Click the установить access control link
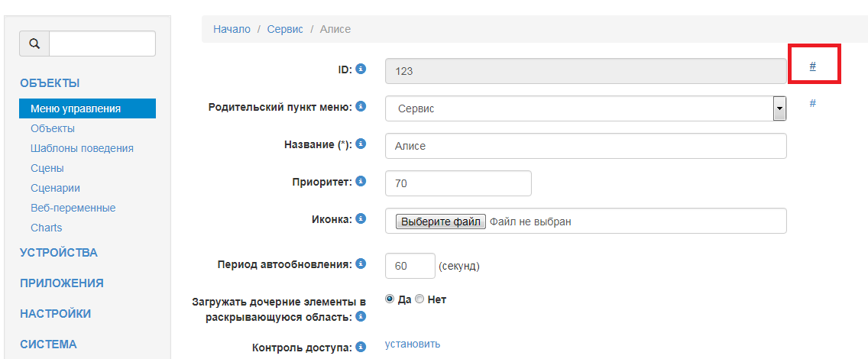The height and width of the screenshot is (359, 868). pyautogui.click(x=413, y=344)
